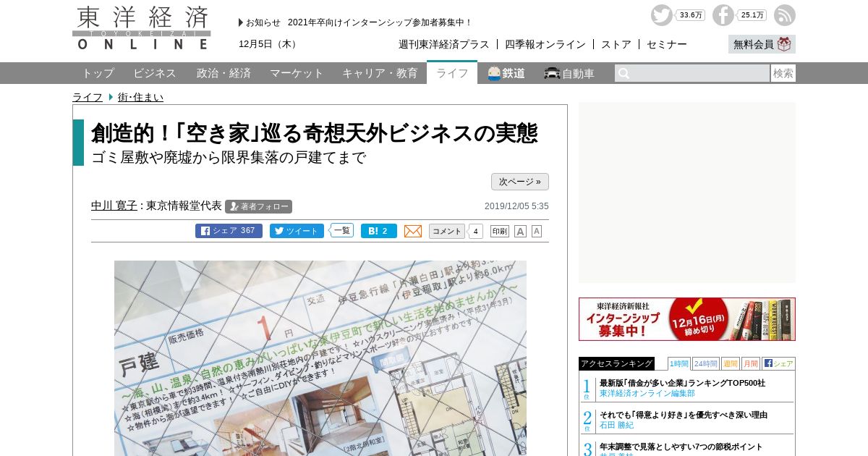Click the 印刷 print button
This screenshot has width=868, height=456.
(500, 231)
